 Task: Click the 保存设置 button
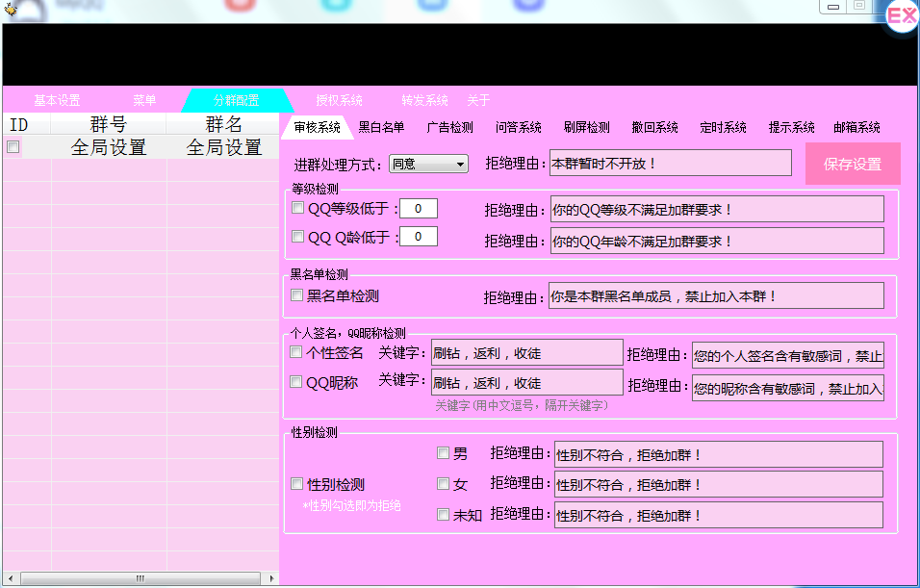(853, 164)
